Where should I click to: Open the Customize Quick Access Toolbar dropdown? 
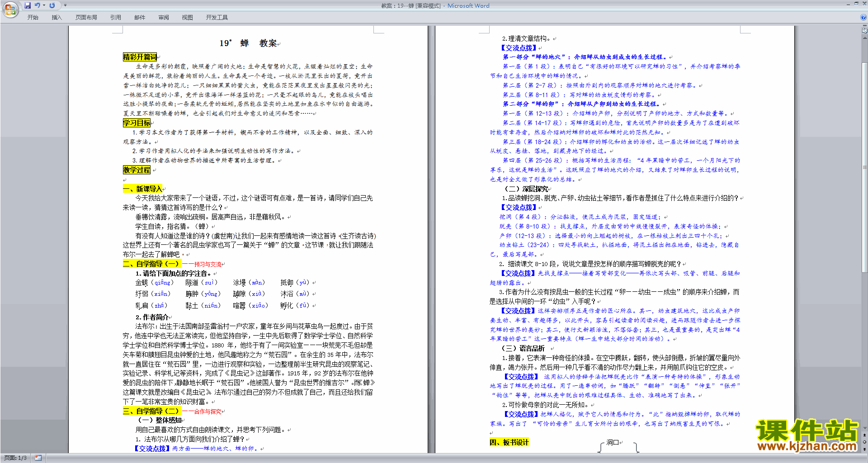(65, 5)
